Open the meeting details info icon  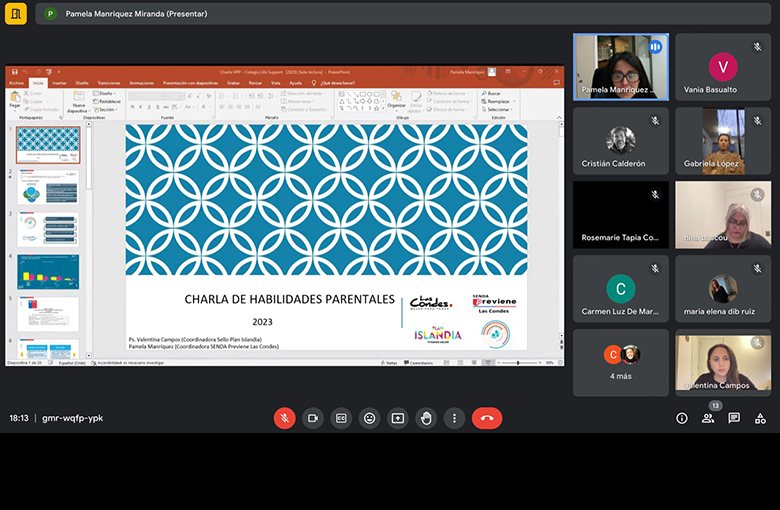pyautogui.click(x=682, y=418)
